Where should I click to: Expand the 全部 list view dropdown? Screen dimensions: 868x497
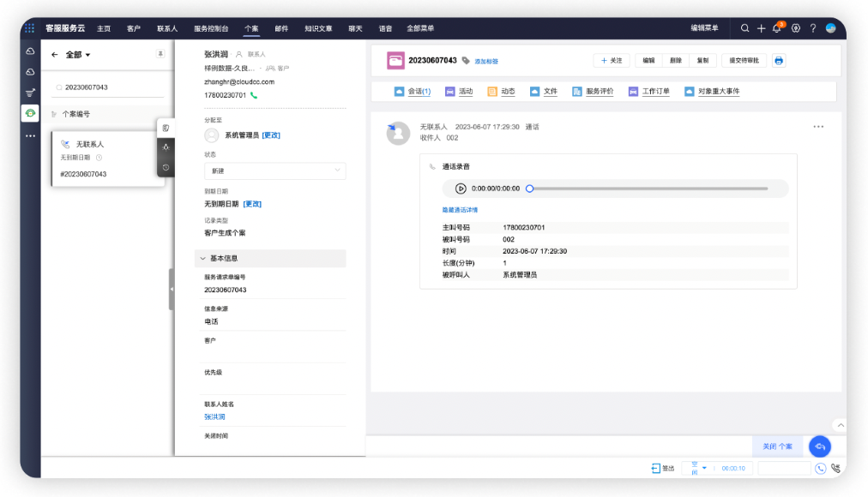tap(79, 55)
